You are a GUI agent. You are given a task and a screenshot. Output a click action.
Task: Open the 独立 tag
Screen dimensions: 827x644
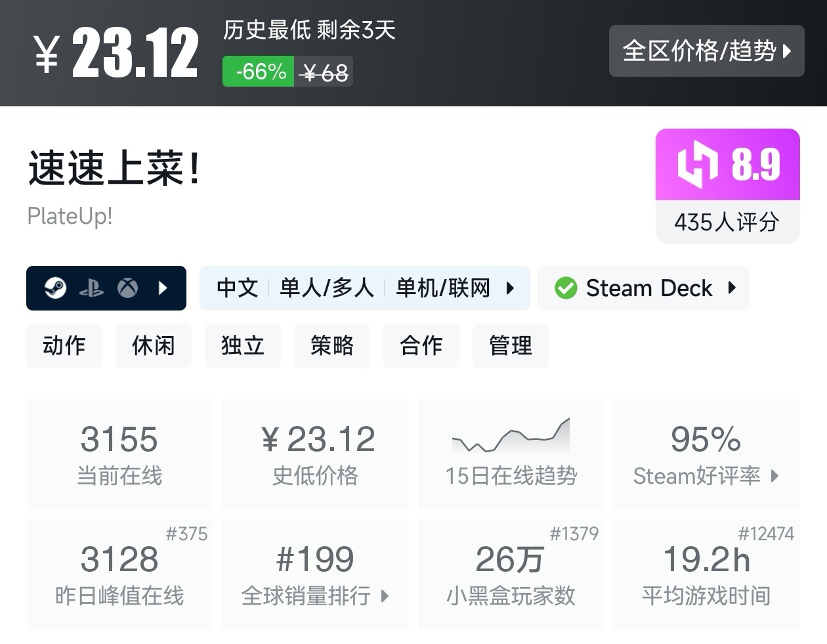click(243, 345)
